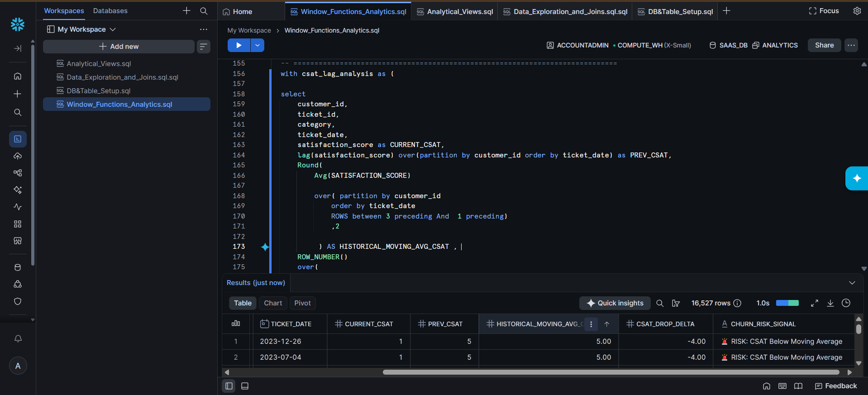Click My Workspace breadcrumb link

(x=249, y=30)
